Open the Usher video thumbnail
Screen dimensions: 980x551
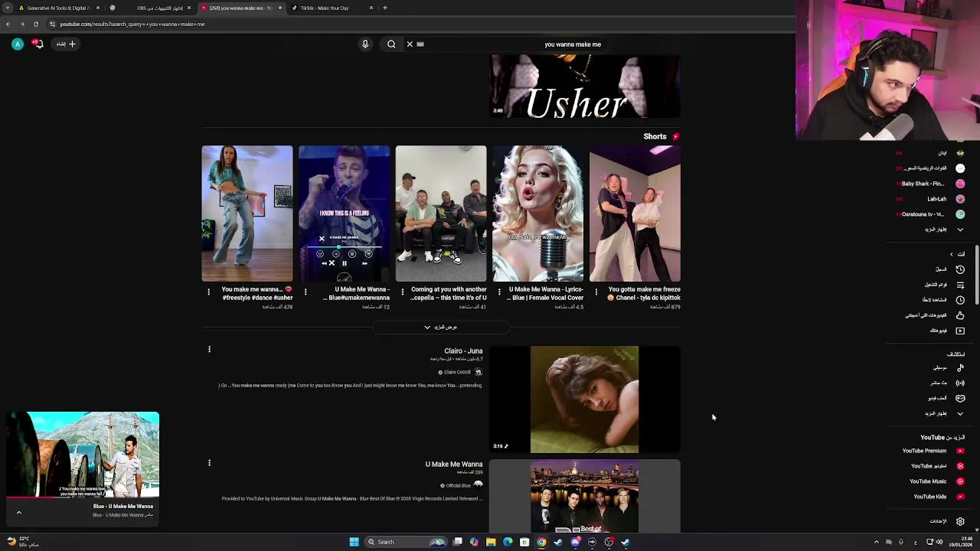(x=584, y=86)
